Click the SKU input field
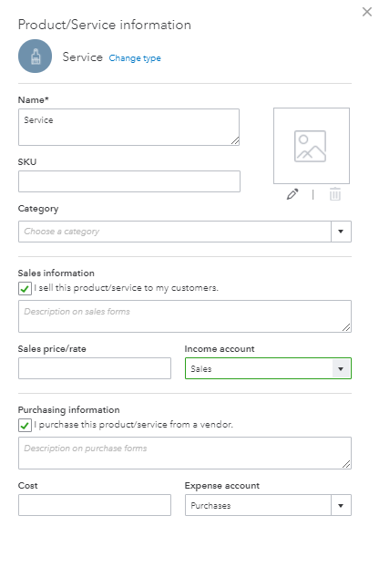 [129, 181]
